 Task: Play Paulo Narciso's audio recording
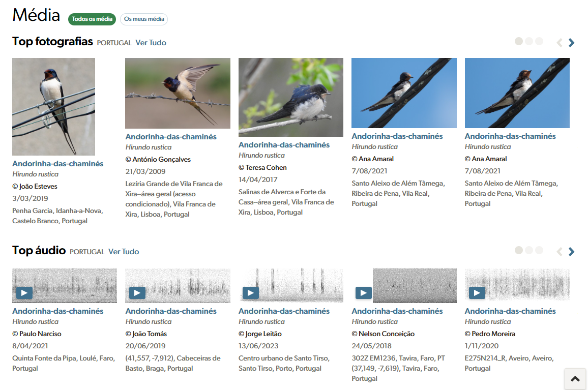24,293
